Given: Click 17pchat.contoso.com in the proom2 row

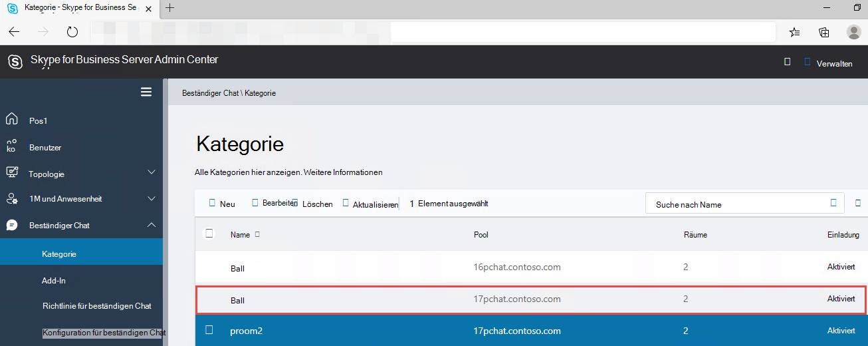Looking at the screenshot, I should coord(517,331).
